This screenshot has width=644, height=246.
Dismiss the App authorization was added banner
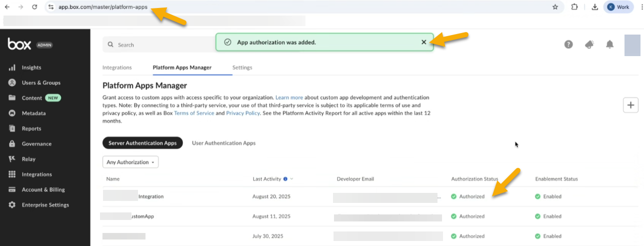tap(424, 42)
